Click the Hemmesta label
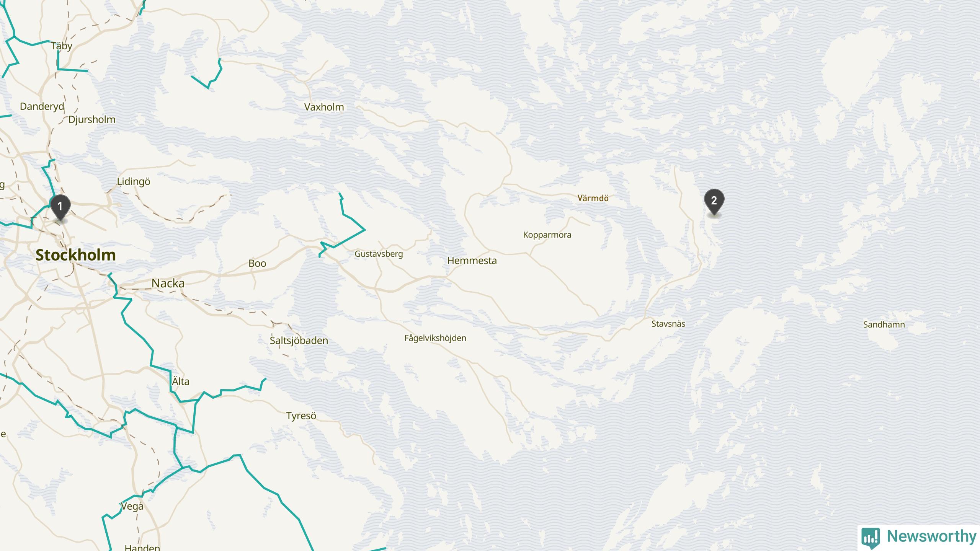 click(472, 261)
